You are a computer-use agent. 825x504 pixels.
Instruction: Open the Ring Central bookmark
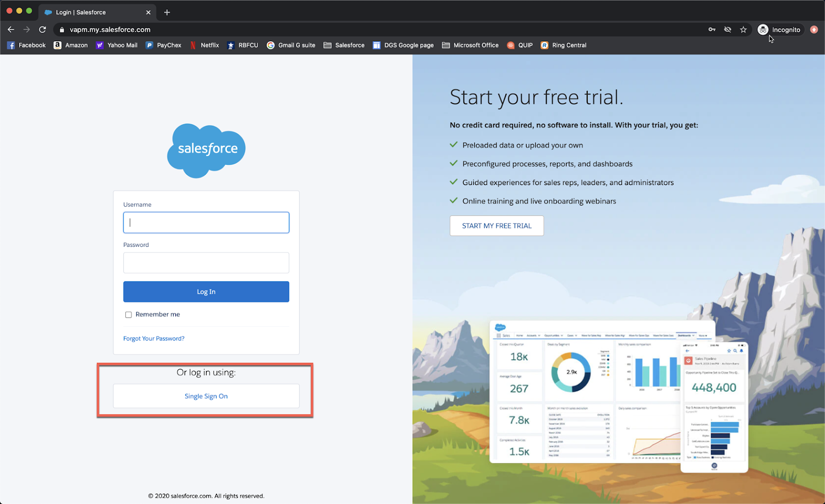tap(564, 45)
